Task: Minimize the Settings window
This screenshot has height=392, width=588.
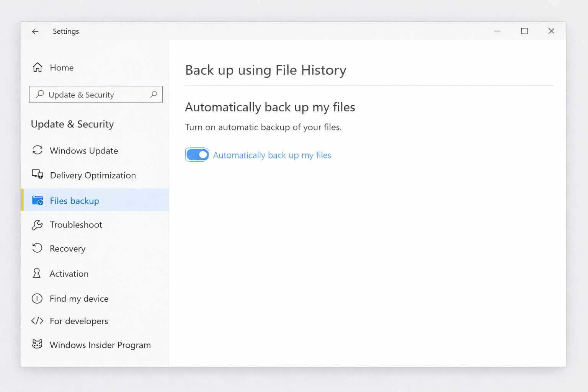Action: (x=497, y=31)
